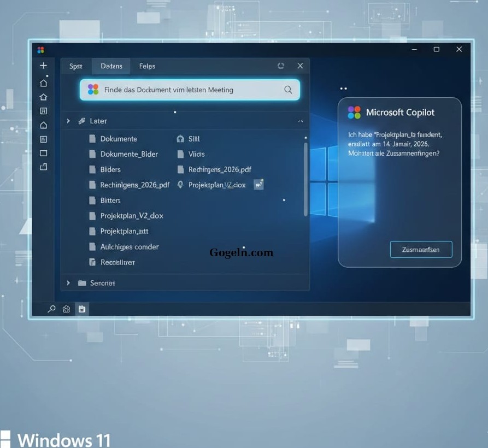The image size is (488, 448).
Task: Click the Copilot logo in the search field
Action: click(93, 90)
